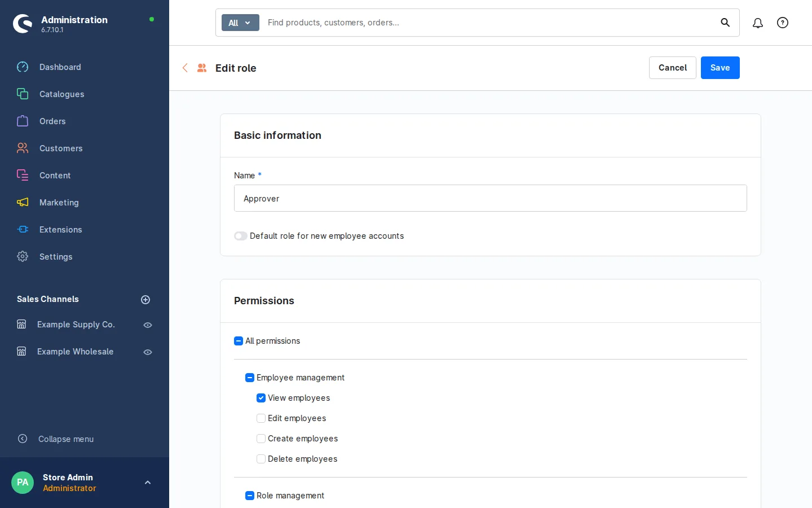Open the Dashboard menu item
This screenshot has height=508, width=812.
coord(85,67)
